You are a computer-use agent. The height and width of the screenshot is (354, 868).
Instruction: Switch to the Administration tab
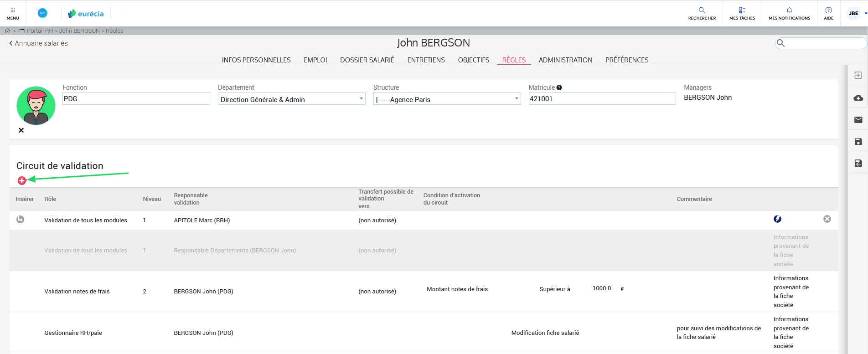(x=565, y=60)
